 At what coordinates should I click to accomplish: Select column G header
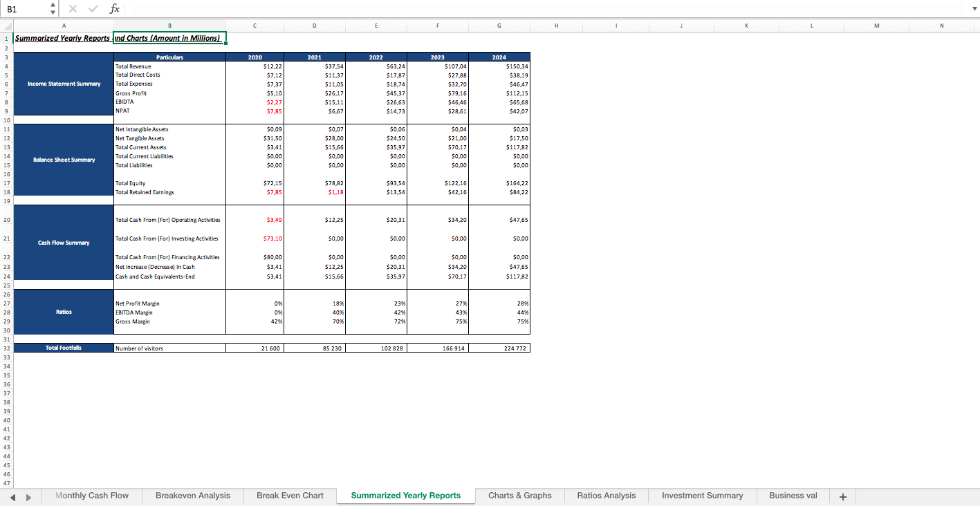tap(499, 26)
